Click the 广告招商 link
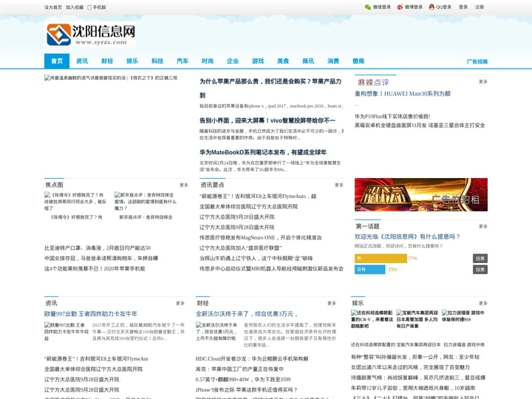The height and width of the screenshot is (399, 532). [x=477, y=61]
